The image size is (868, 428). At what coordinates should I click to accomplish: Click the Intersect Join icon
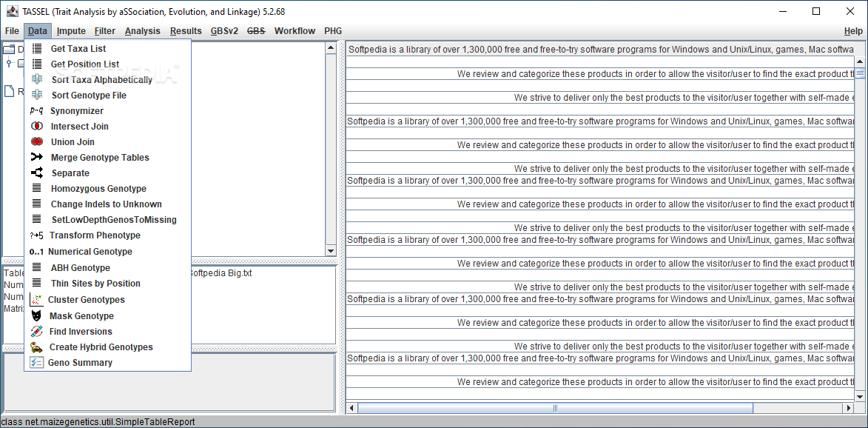(37, 126)
